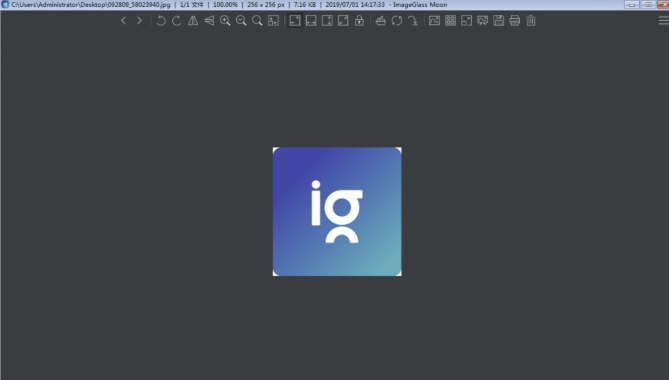Click the file path 092809_58023940.jpg title text
This screenshot has width=669, height=380.
point(90,5)
